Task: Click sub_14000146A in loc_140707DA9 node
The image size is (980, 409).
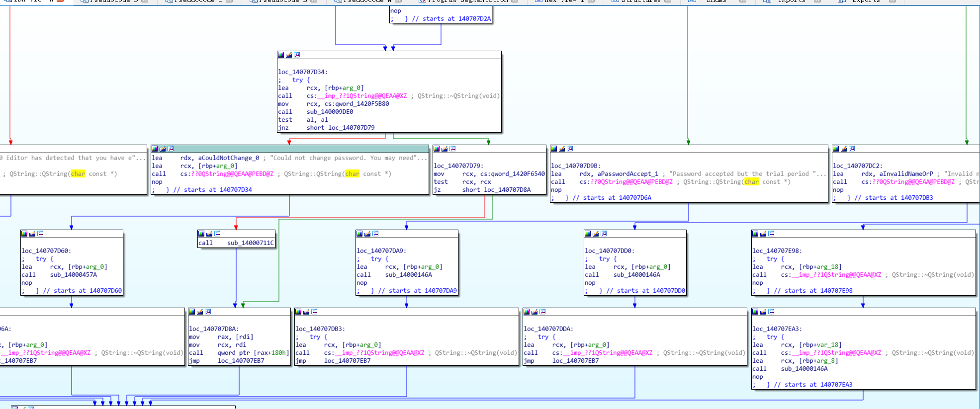Action: [409, 275]
